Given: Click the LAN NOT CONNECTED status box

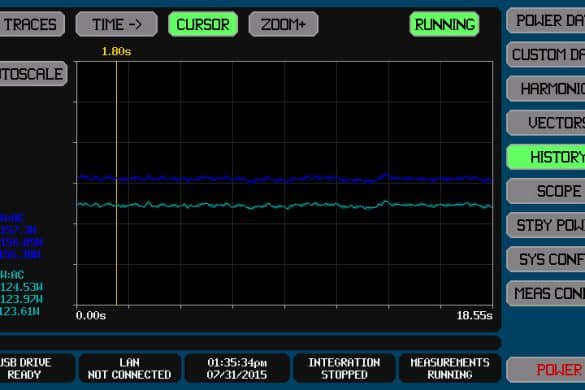Looking at the screenshot, I should click(x=129, y=368).
